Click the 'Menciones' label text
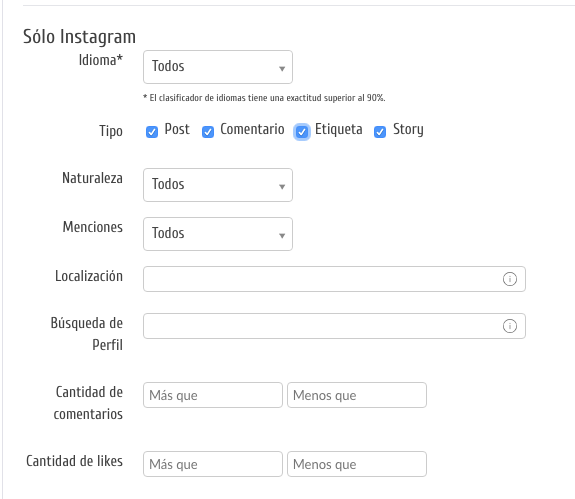Viewport: 575px width, 499px height. (x=93, y=227)
